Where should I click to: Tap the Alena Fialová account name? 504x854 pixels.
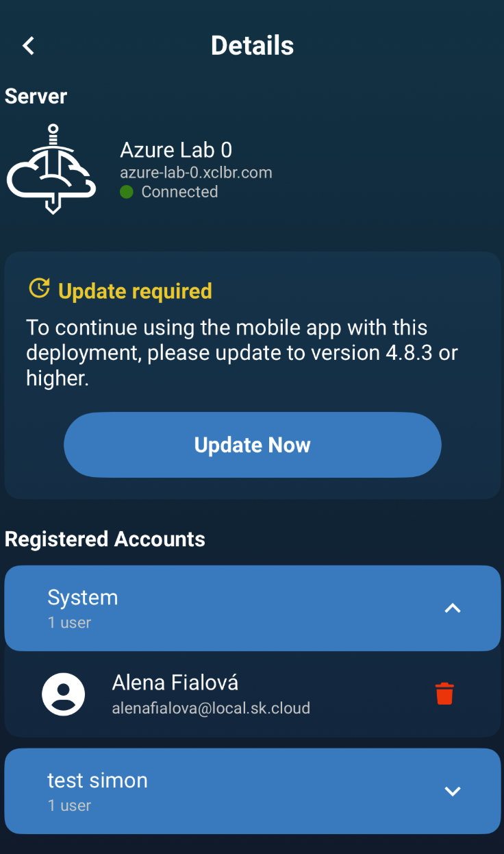click(175, 682)
